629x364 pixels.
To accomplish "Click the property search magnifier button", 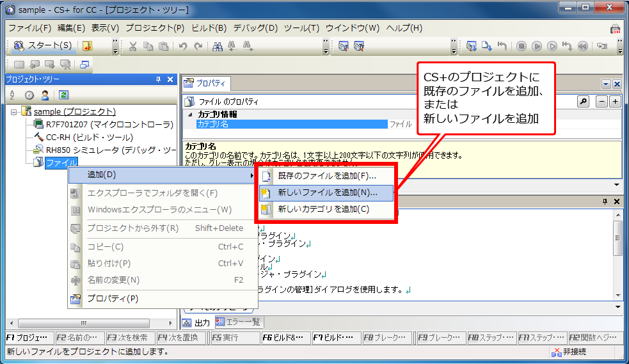I will point(584,102).
